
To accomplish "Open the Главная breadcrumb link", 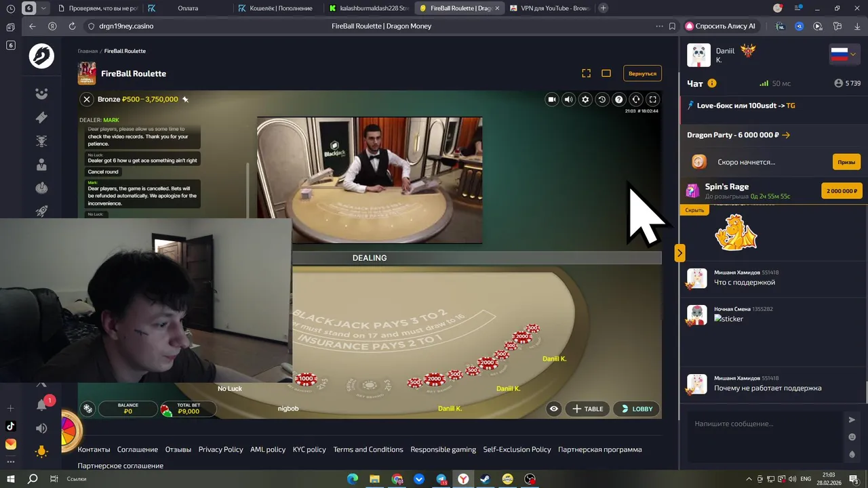I will click(87, 51).
